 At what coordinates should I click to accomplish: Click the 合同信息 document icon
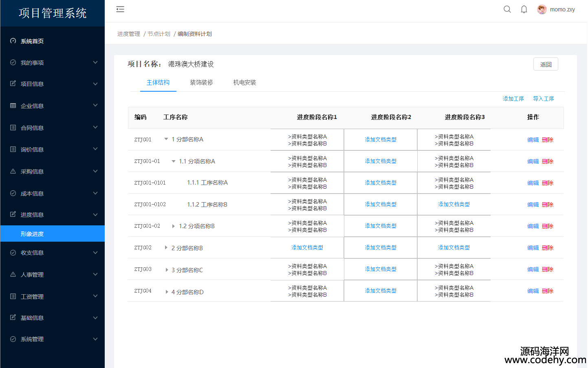point(13,128)
